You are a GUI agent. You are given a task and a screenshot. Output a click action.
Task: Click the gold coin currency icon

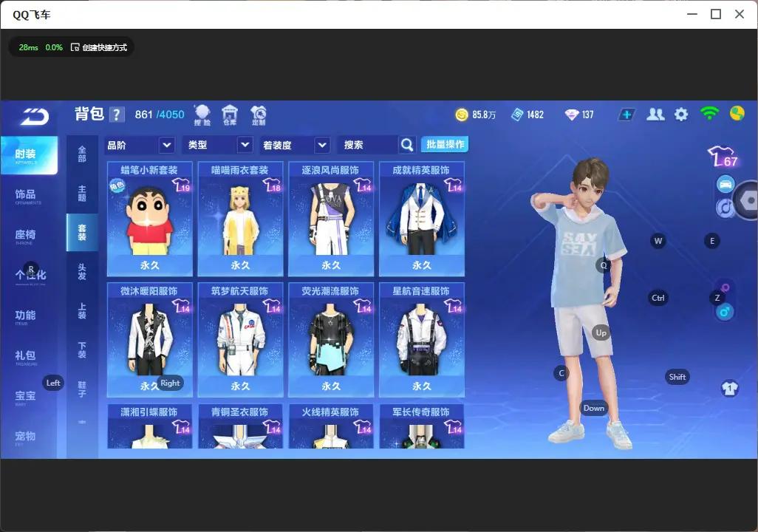coord(462,115)
